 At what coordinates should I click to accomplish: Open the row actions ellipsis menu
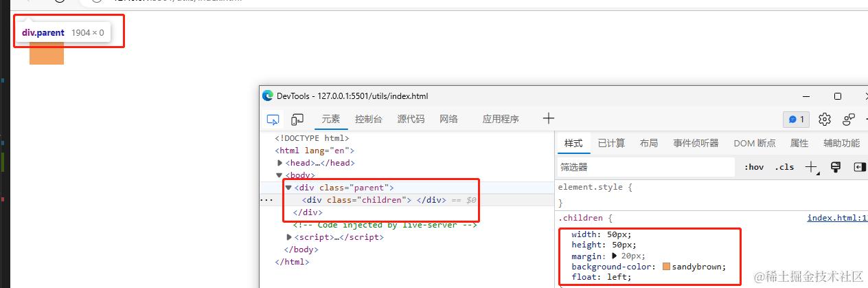point(266,200)
